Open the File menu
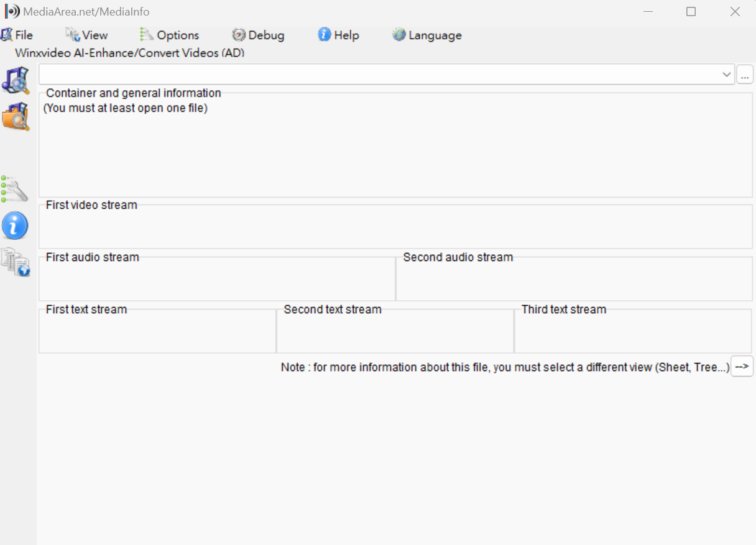 coord(17,35)
